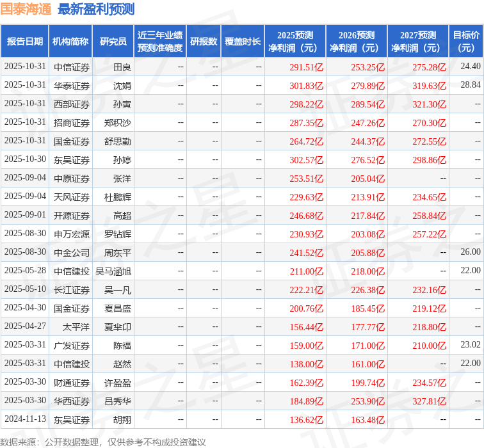The image size is (484, 448).
Task: Click analyst name 田良
Action: (x=122, y=67)
